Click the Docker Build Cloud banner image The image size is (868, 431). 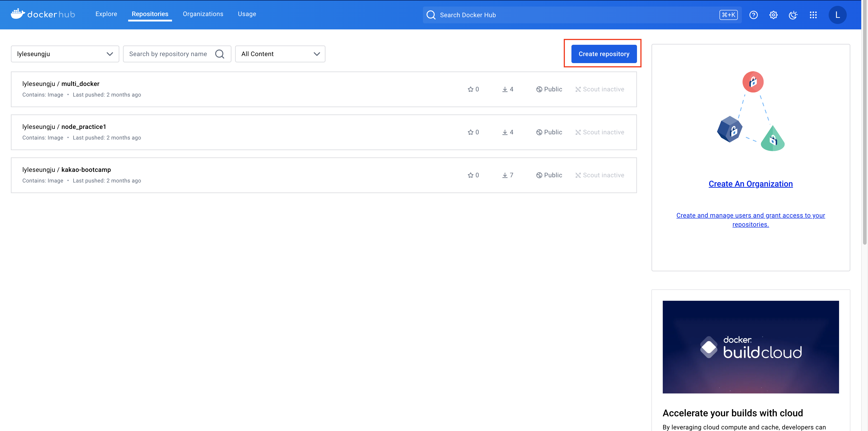(750, 347)
